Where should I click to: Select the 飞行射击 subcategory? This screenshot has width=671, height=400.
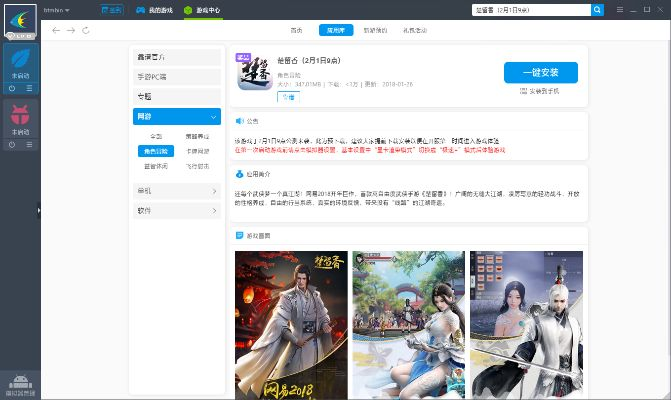(197, 166)
